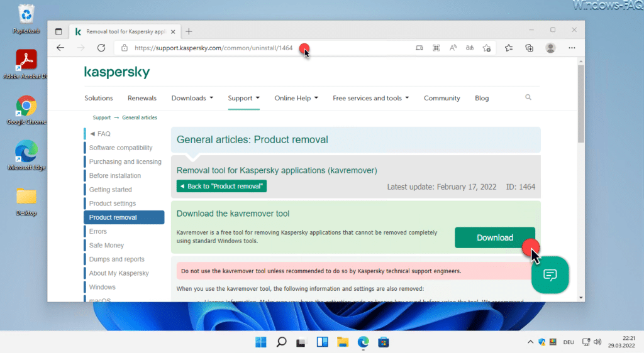Expand the Support menu
Viewport: 644px width, 353px height.
pos(243,98)
